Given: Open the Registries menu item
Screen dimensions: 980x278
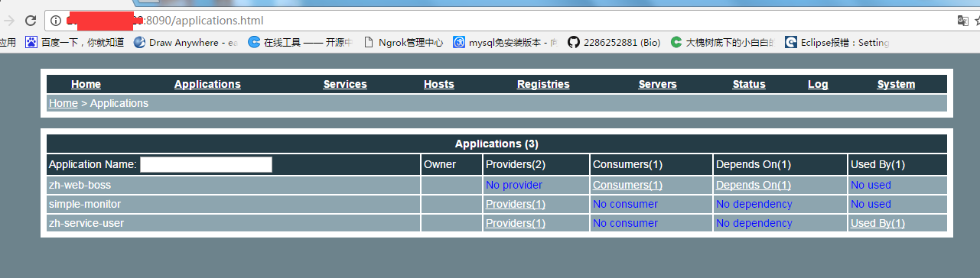Looking at the screenshot, I should (543, 85).
